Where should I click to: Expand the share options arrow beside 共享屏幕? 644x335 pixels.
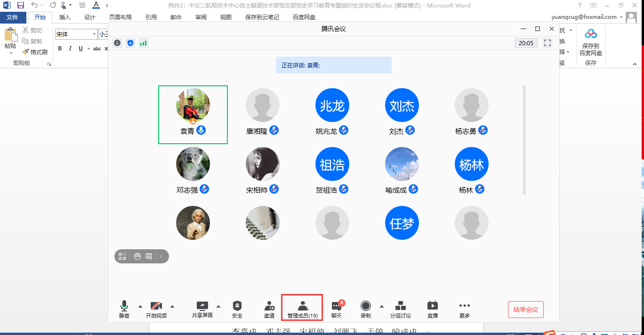[x=218, y=306]
